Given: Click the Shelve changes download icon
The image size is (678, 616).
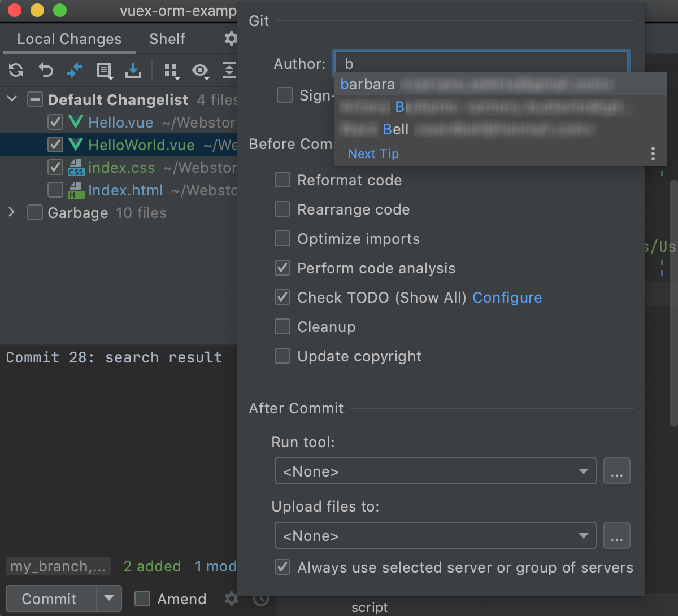Looking at the screenshot, I should [x=133, y=70].
